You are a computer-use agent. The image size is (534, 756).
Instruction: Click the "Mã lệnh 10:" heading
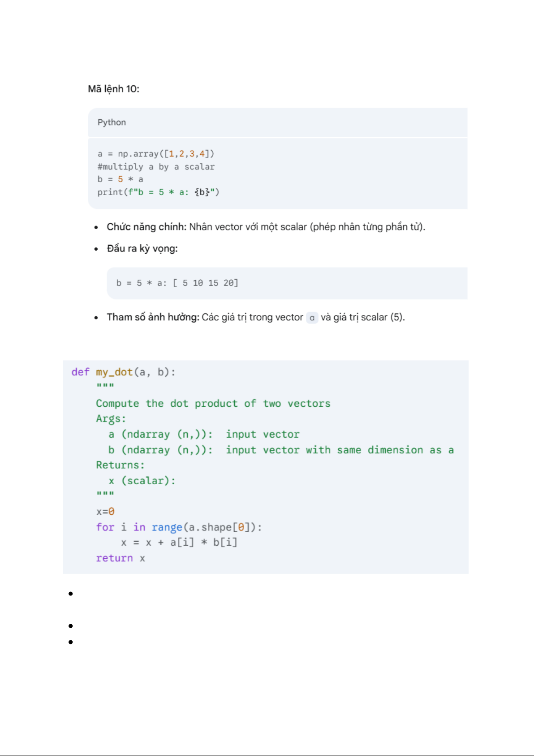click(x=113, y=89)
